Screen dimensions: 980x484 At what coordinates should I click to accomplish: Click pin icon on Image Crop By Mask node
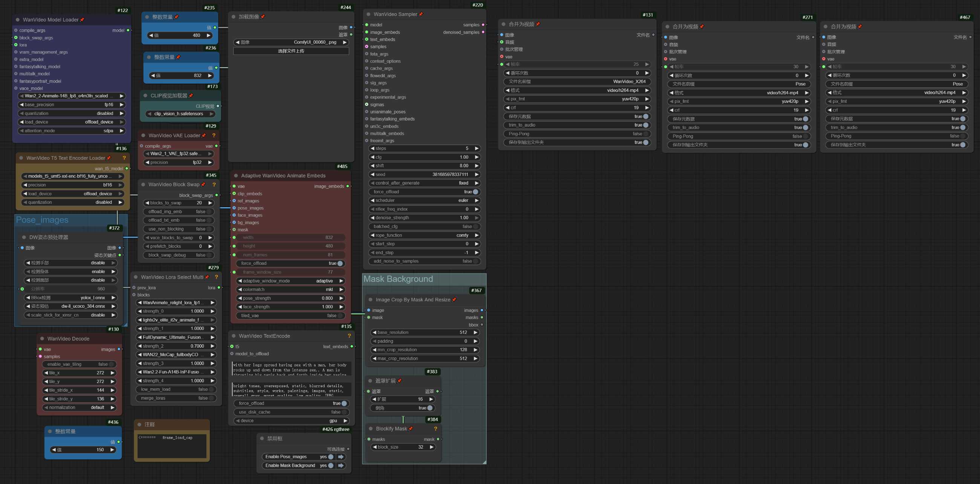[454, 299]
